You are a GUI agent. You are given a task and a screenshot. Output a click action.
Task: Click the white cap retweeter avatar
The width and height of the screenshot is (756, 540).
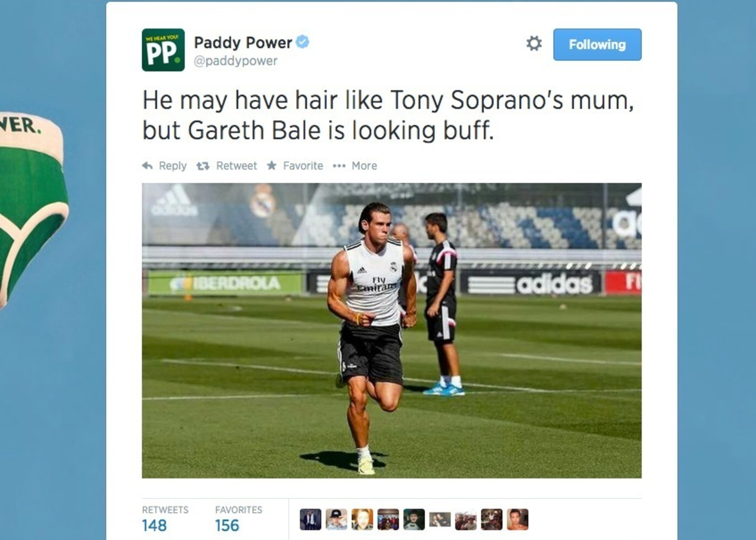click(x=336, y=519)
